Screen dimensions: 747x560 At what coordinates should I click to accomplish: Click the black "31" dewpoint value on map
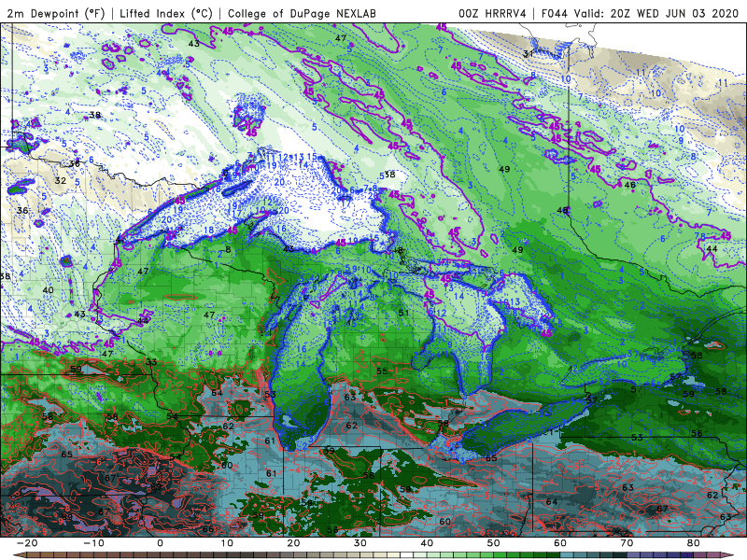pyautogui.click(x=528, y=54)
